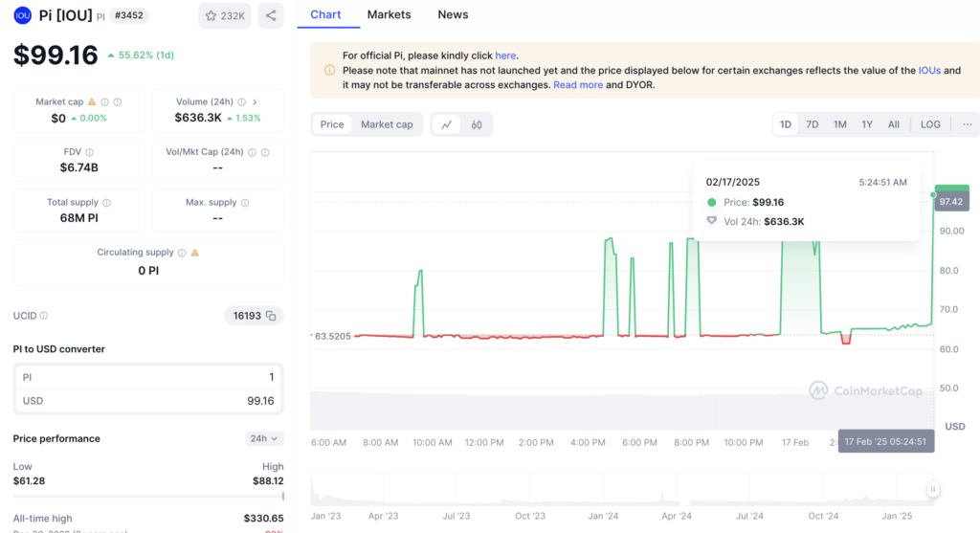Click the $61.28 low price value

coord(29,481)
